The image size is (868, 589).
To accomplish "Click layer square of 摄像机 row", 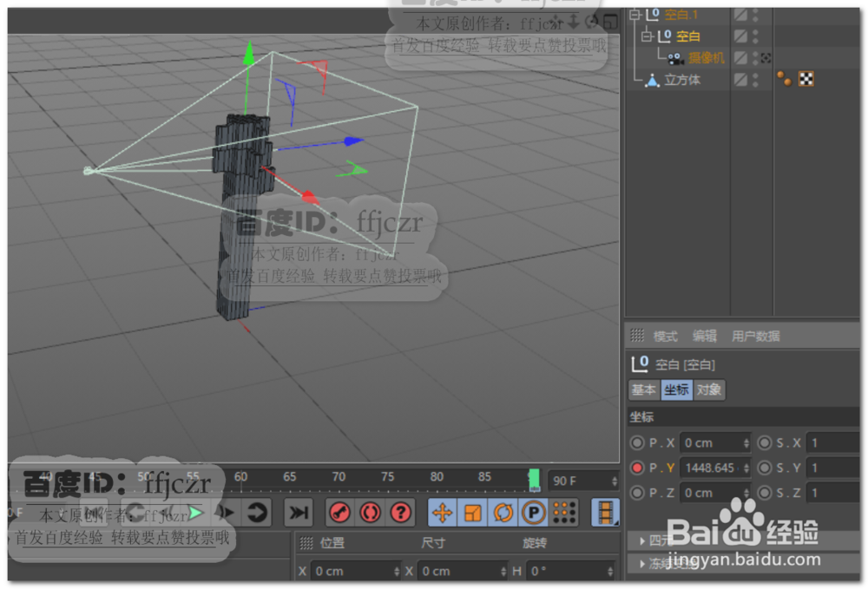I will pos(740,58).
